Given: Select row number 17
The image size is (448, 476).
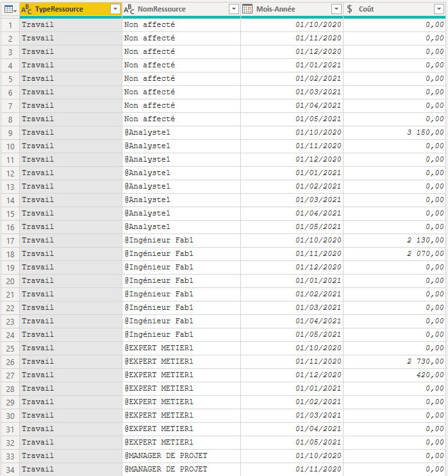Looking at the screenshot, I should 10,241.
